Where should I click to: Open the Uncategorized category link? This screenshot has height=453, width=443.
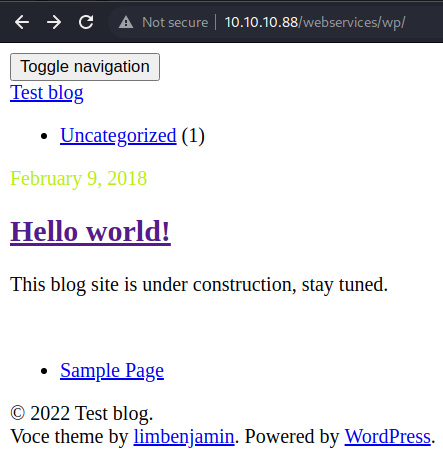118,136
